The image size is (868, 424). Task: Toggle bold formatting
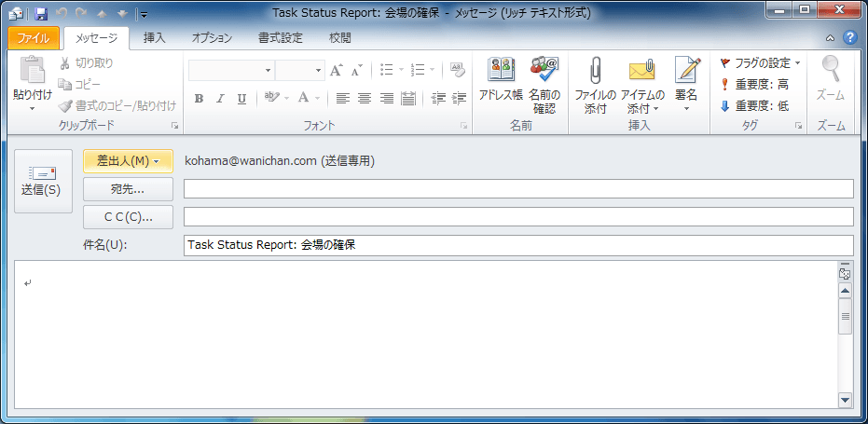click(199, 99)
